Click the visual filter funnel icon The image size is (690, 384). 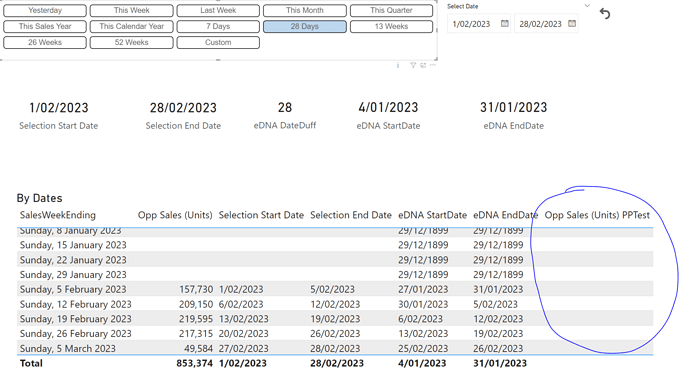[413, 65]
